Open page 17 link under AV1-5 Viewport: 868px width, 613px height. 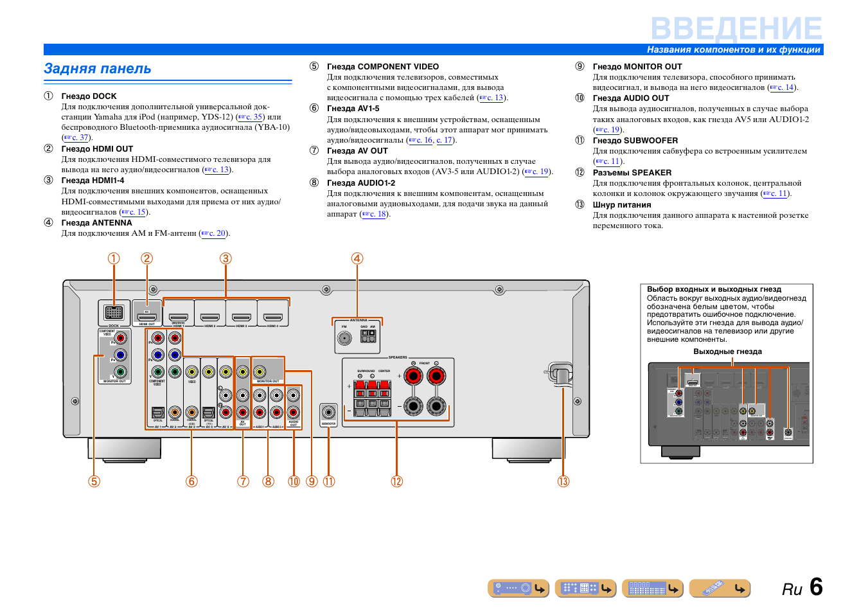click(445, 140)
